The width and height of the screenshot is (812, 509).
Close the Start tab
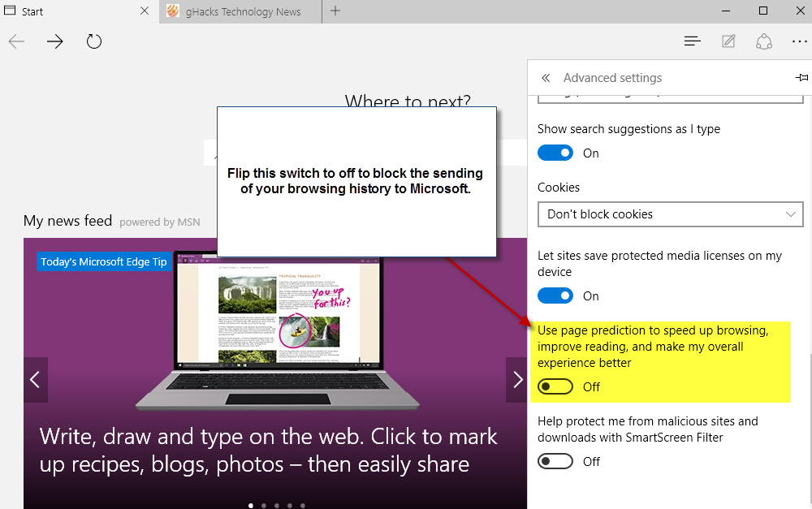click(145, 11)
